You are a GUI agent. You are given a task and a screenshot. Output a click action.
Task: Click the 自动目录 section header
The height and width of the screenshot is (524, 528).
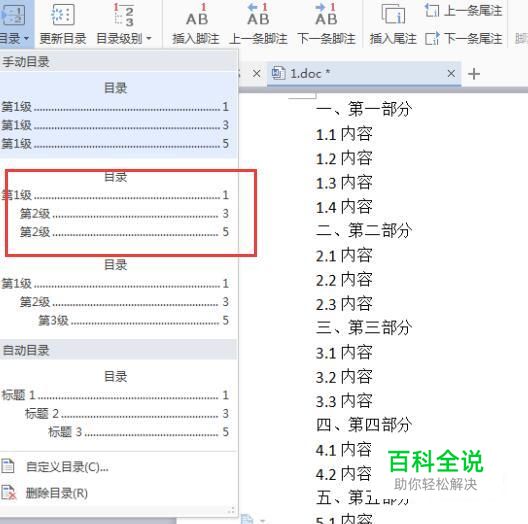(x=118, y=350)
